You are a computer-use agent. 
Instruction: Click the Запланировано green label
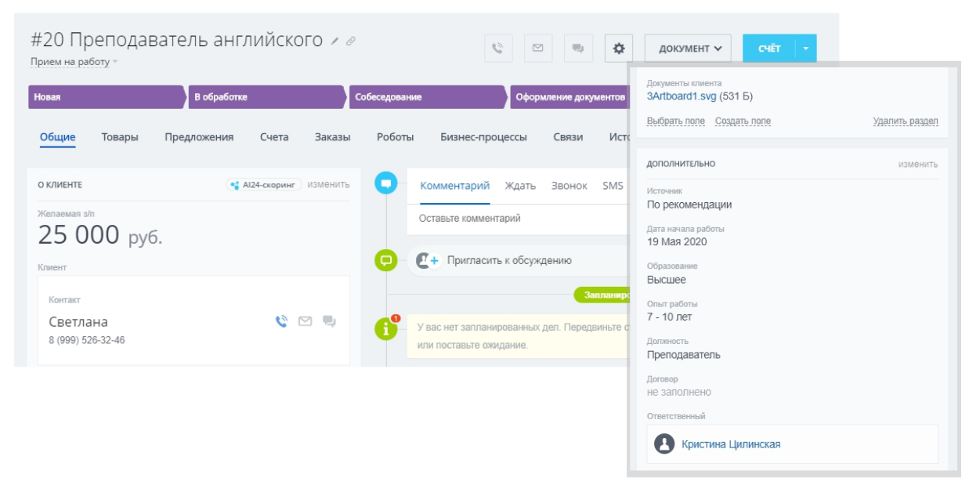(602, 295)
